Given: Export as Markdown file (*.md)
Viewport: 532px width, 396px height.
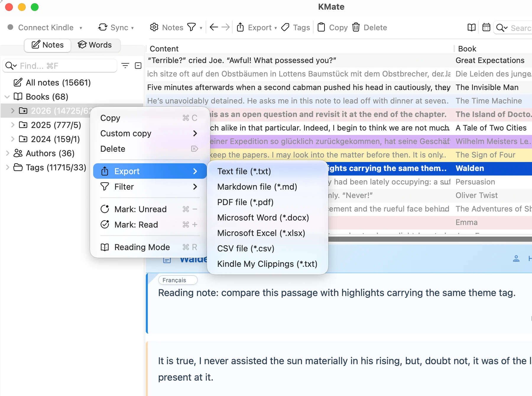Looking at the screenshot, I should click(x=267, y=187).
